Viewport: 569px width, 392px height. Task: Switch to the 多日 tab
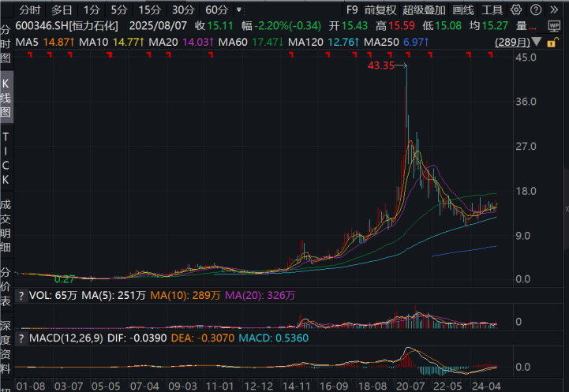[62, 9]
